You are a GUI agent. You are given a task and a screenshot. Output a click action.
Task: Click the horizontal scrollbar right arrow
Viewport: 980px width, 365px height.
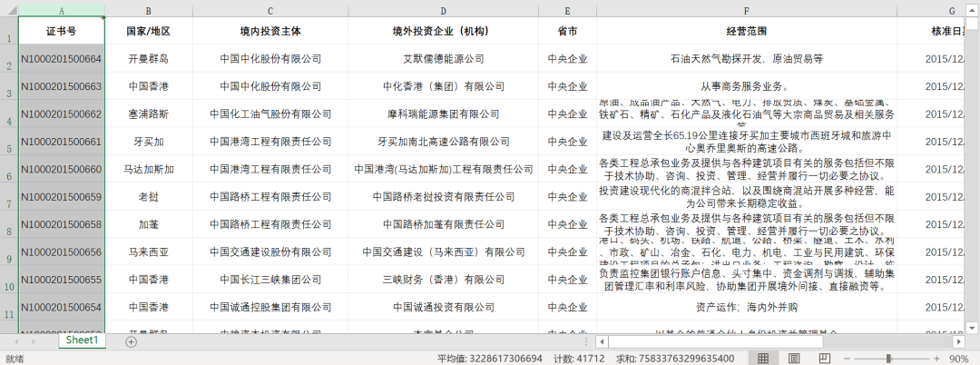pyautogui.click(x=959, y=342)
